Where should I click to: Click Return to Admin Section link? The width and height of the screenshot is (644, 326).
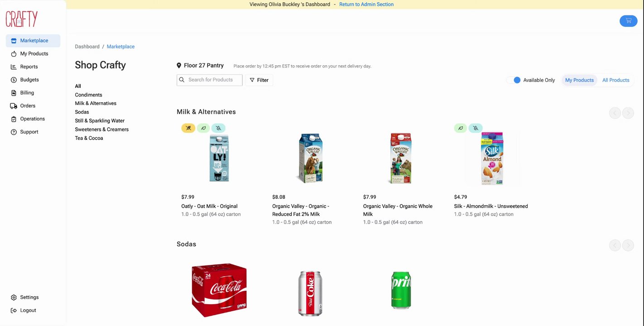click(366, 5)
